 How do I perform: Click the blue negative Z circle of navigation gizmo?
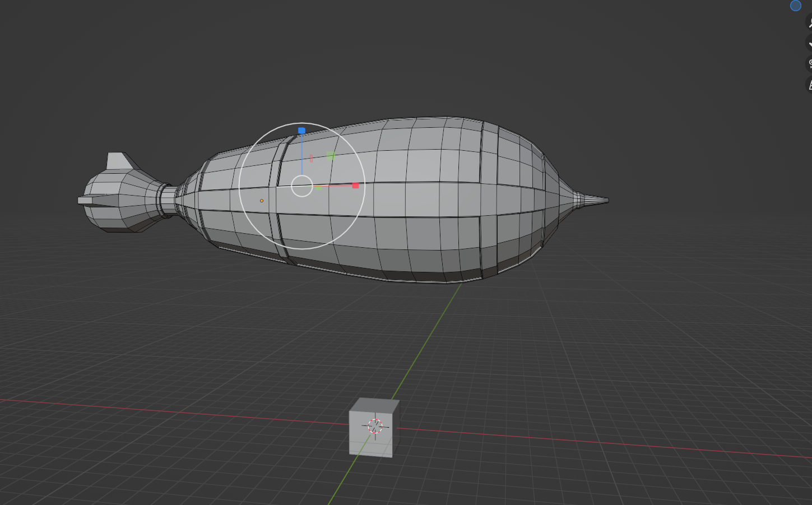click(x=795, y=6)
